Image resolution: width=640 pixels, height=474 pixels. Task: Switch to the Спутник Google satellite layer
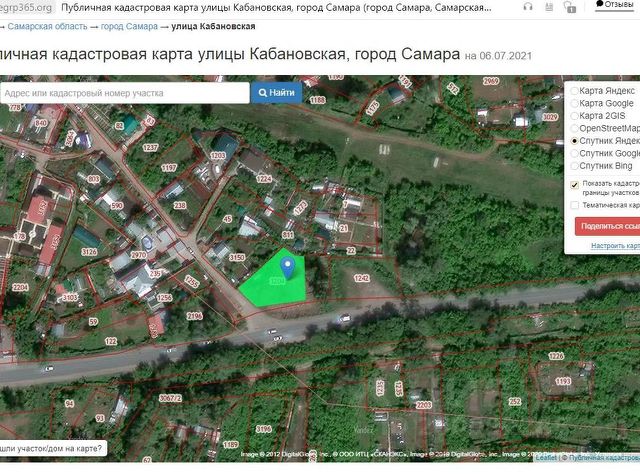575,154
